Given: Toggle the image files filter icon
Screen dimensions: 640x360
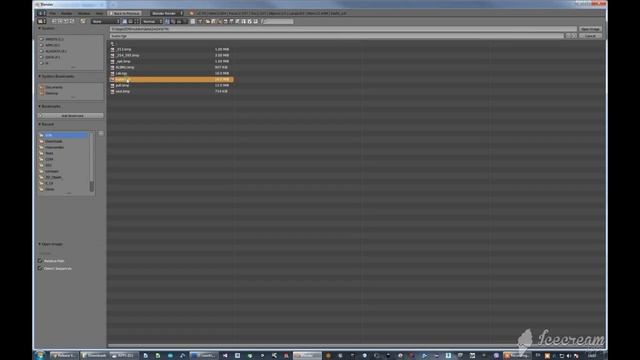Looking at the screenshot, I should click(225, 21).
